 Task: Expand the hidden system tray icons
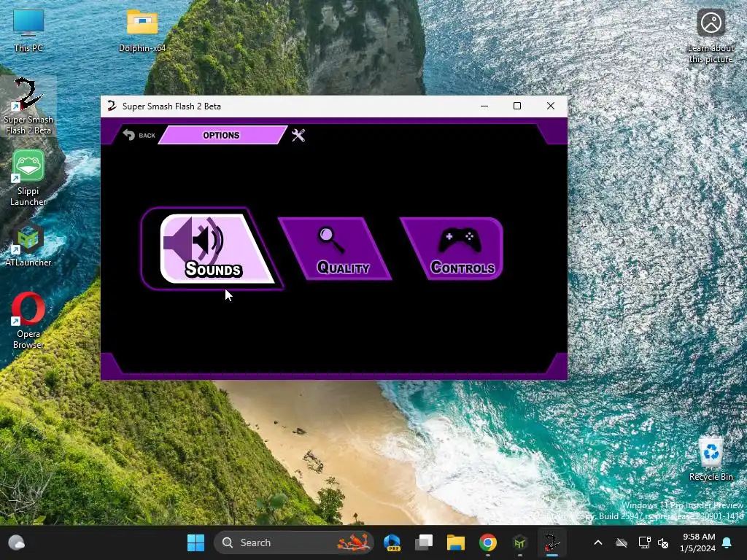[598, 542]
